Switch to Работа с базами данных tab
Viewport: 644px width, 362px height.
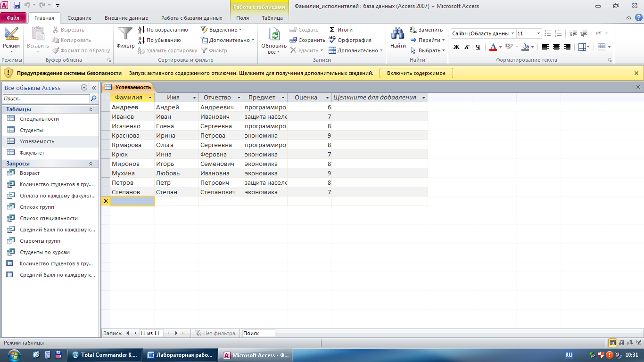point(191,18)
